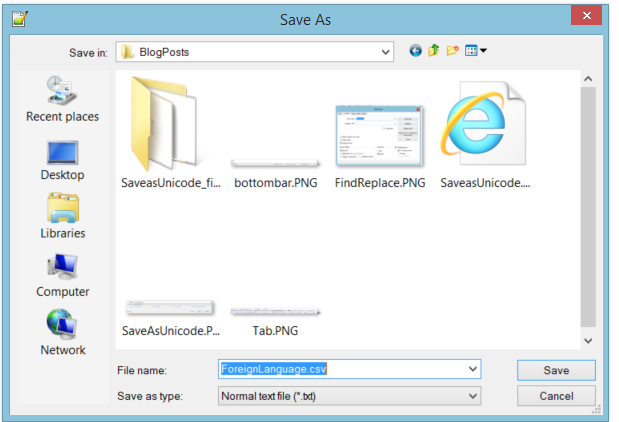Go to Desktop in the sidebar
This screenshot has height=422, width=619.
(62, 159)
